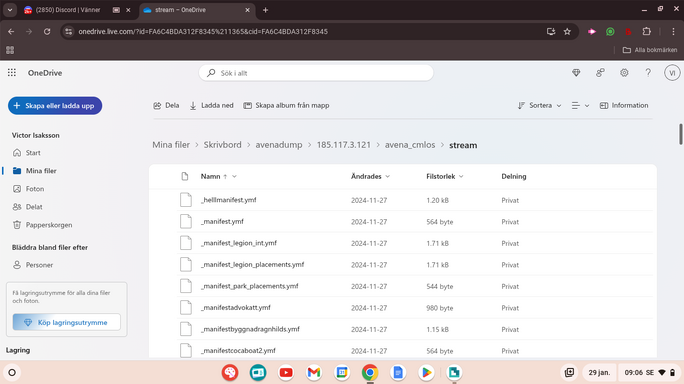Reload the page in Chrome
684x384 pixels.
(x=47, y=31)
